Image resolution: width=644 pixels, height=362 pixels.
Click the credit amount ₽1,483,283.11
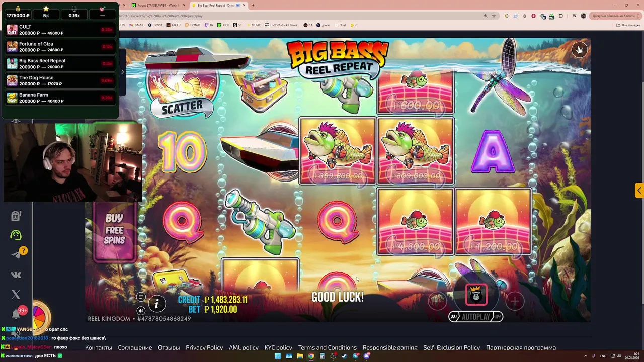point(225,300)
